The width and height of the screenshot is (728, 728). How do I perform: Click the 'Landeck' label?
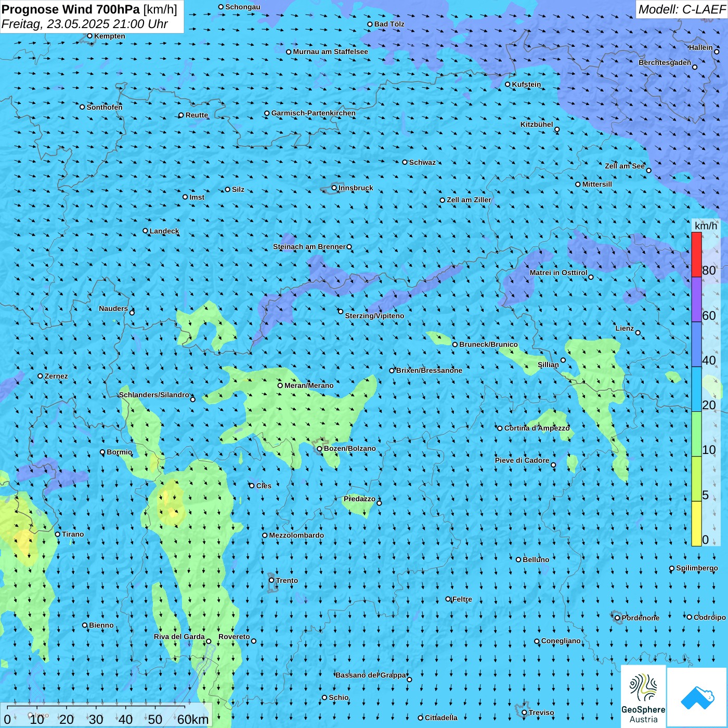point(164,231)
